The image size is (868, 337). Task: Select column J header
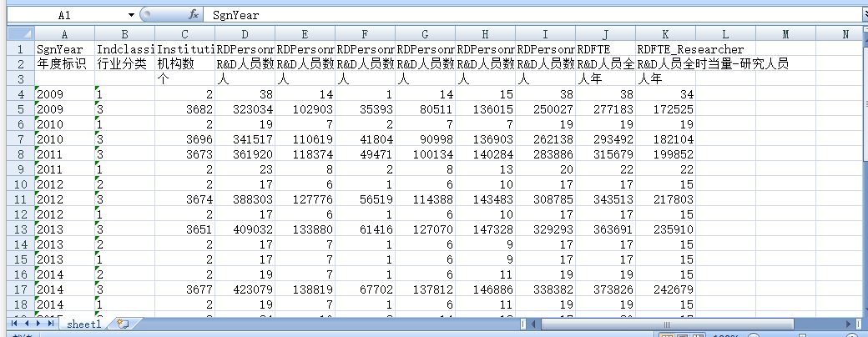(x=605, y=34)
